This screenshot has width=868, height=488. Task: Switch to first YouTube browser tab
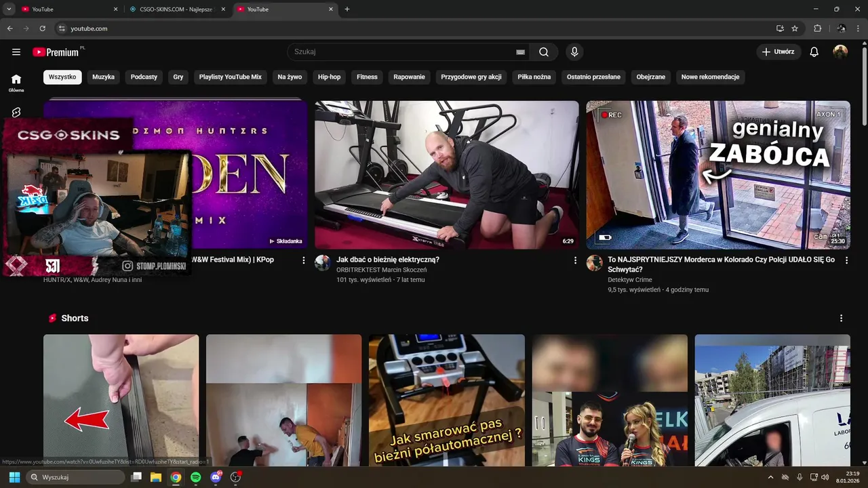click(x=69, y=9)
